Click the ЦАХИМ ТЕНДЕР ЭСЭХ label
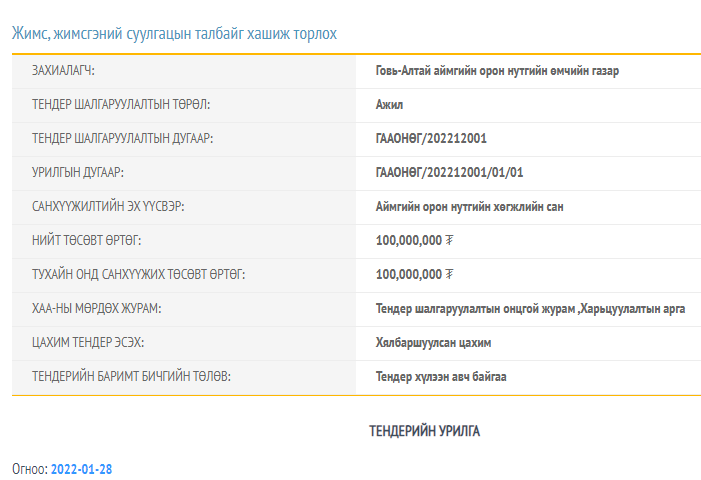 (88, 343)
